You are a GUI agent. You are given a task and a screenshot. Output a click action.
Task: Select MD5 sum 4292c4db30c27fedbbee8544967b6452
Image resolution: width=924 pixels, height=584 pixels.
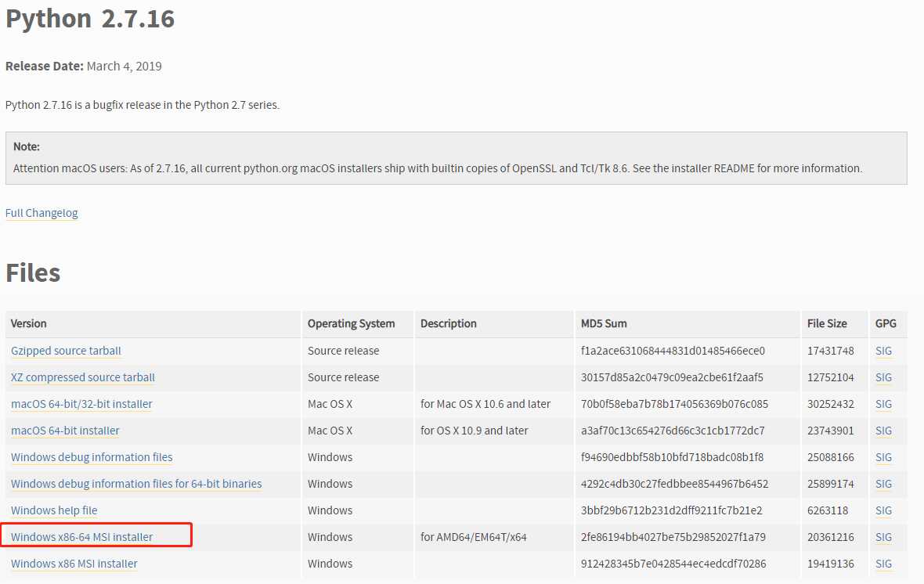675,483
